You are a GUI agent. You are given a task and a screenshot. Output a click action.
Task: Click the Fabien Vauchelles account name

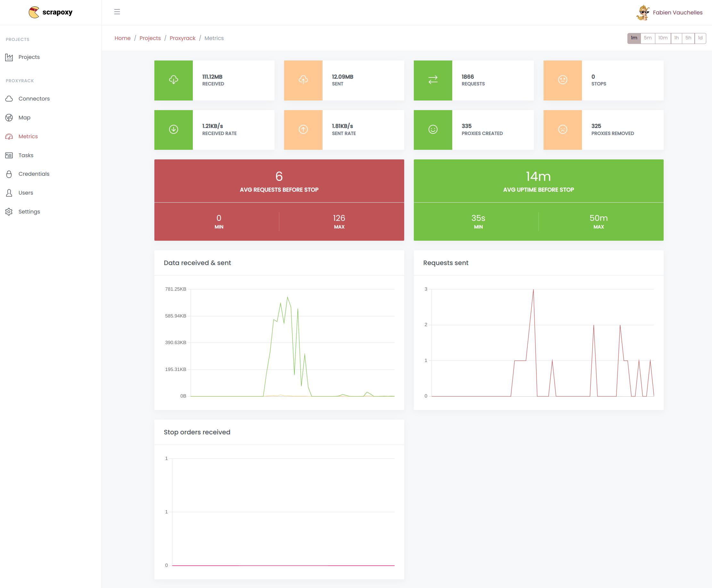(x=677, y=12)
